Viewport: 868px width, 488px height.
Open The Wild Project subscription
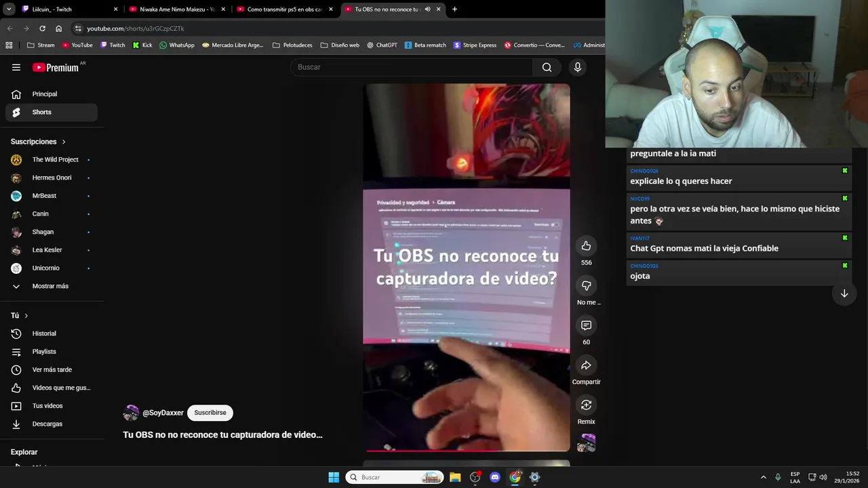(x=52, y=159)
